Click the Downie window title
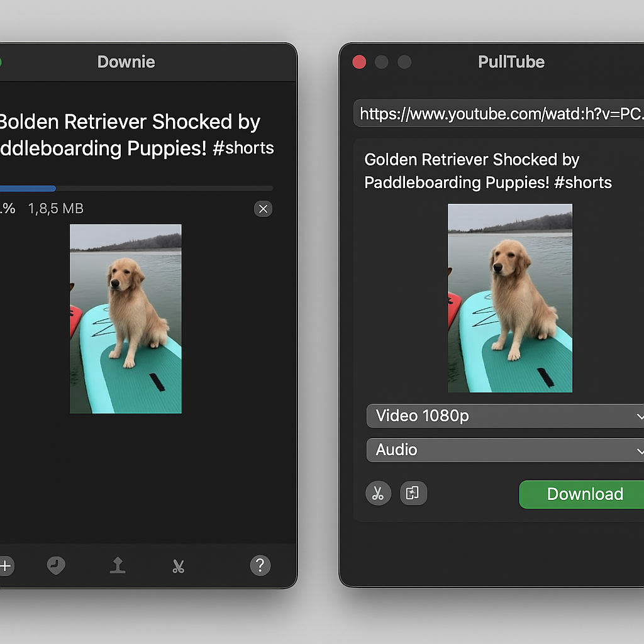The height and width of the screenshot is (644, 644). tap(126, 62)
